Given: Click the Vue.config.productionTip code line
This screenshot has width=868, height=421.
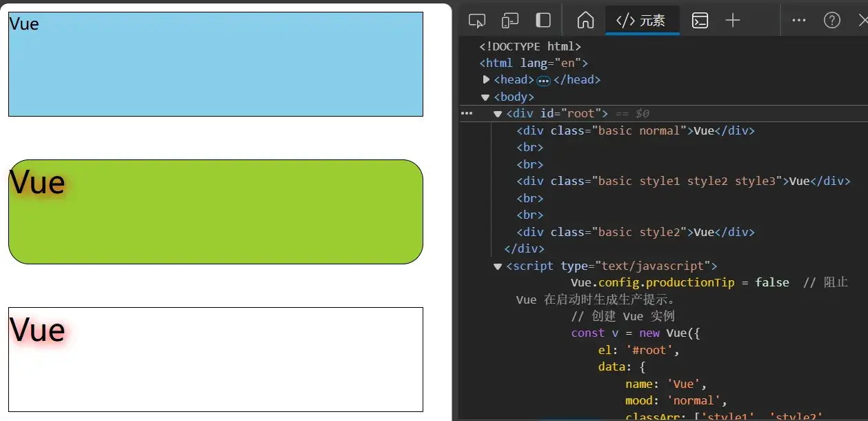Looking at the screenshot, I should 680,282.
